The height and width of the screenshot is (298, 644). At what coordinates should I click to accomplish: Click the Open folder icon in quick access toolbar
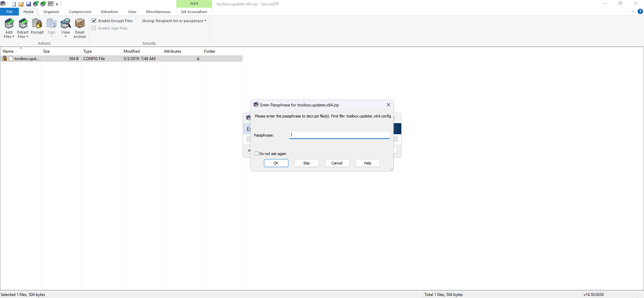(21, 4)
